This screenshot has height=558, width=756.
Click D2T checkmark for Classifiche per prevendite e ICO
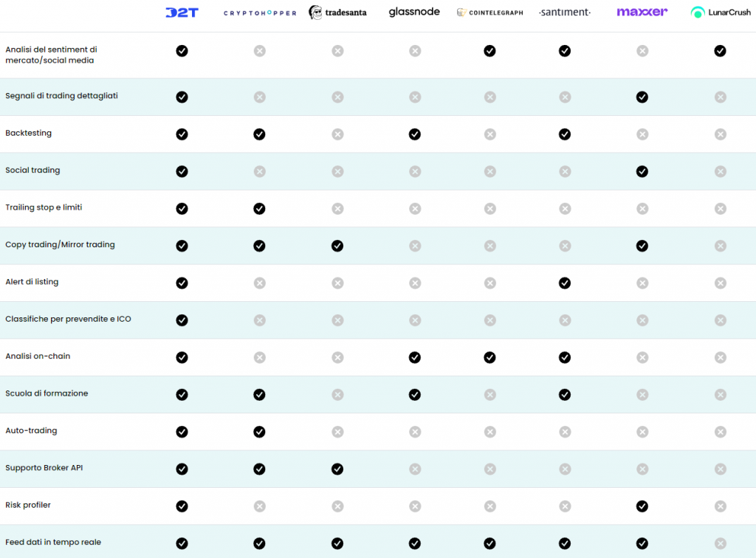coord(182,320)
